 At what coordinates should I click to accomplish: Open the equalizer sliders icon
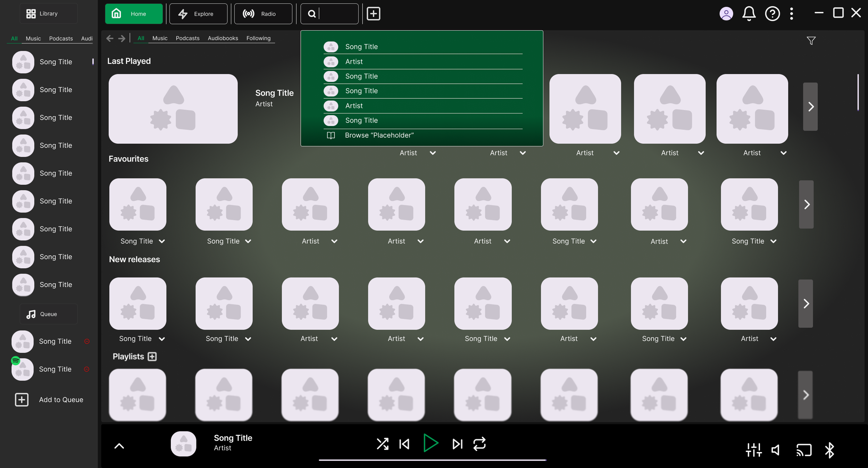(753, 450)
